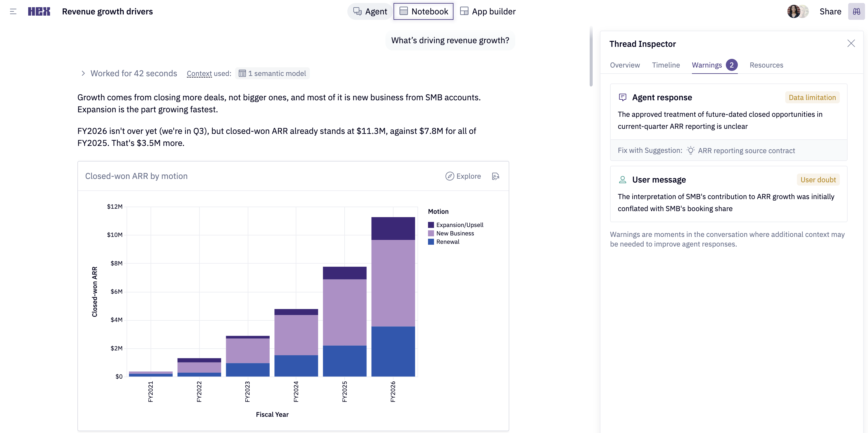
Task: Click Explore on the chart
Action: [x=463, y=176]
